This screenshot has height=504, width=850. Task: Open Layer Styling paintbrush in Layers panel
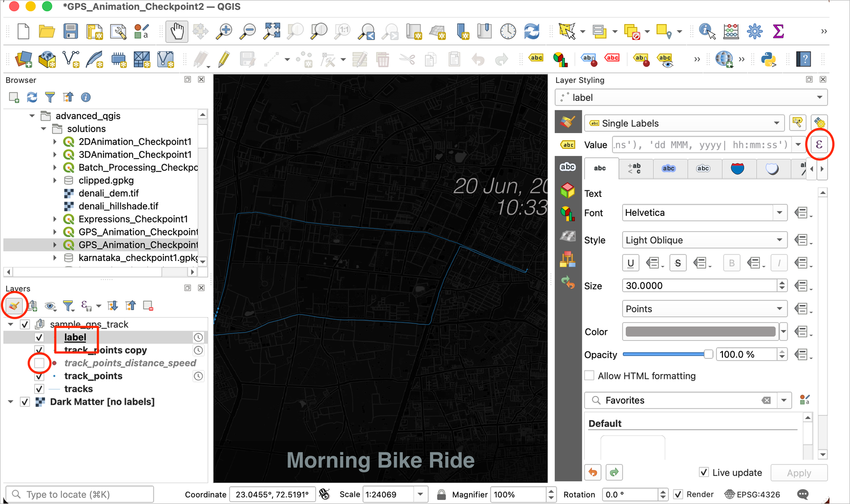[14, 306]
